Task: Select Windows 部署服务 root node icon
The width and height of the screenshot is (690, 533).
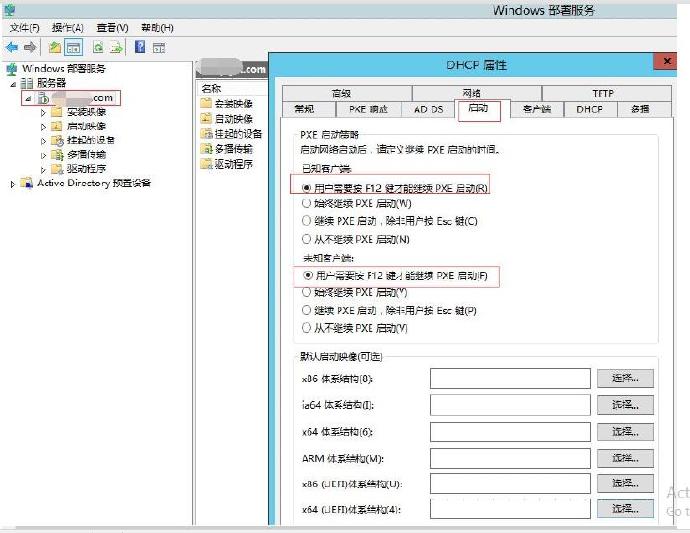Action: pyautogui.click(x=12, y=69)
